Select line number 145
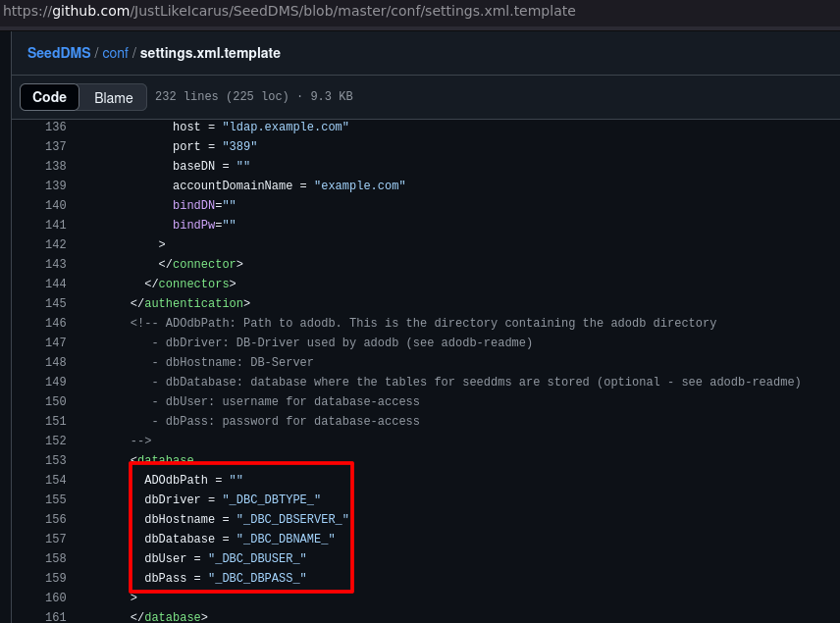Viewport: 840px width, 623px height. point(56,303)
